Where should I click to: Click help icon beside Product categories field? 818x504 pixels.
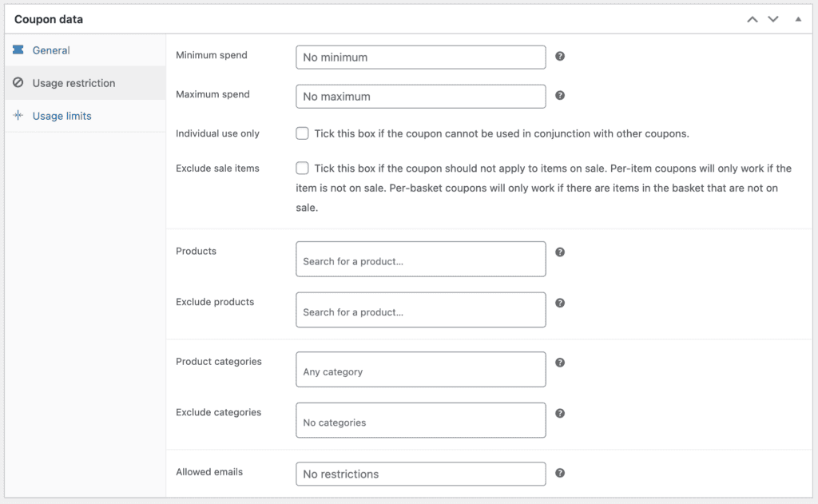pos(560,363)
